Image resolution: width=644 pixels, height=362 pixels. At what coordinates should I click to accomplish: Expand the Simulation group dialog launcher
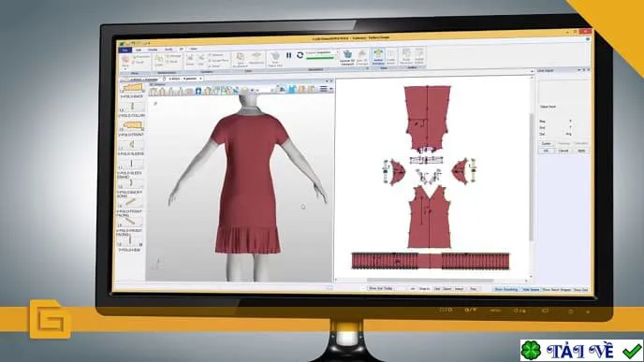(x=367, y=69)
